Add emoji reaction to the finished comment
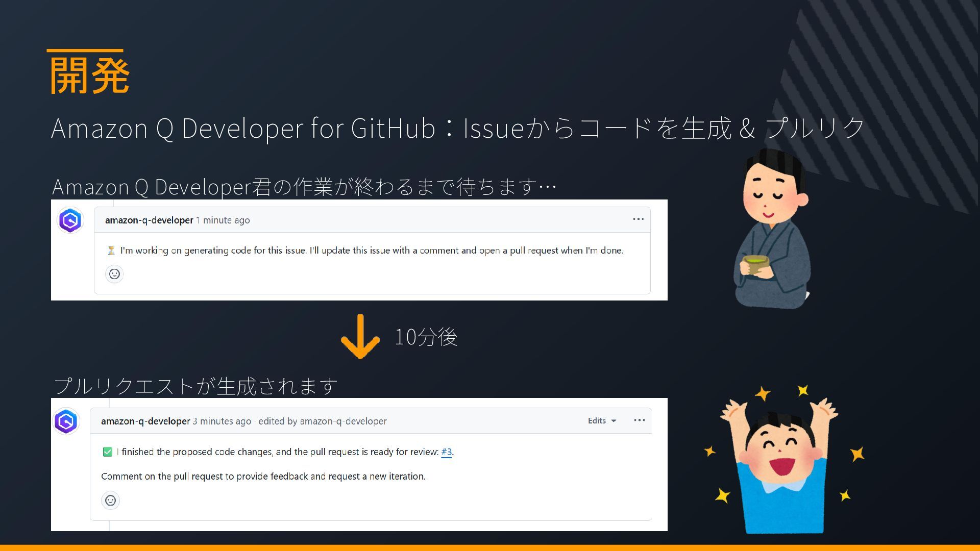Screen dimensions: 980x551 click(110, 500)
